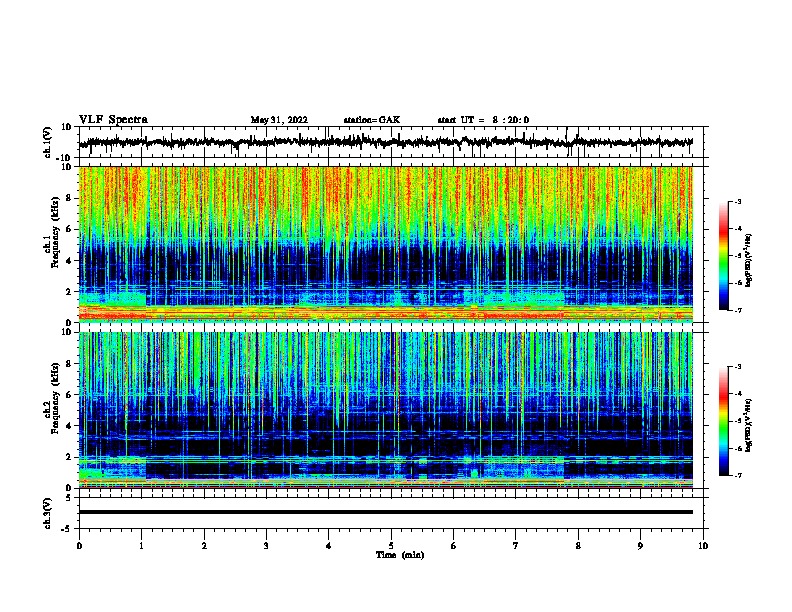Click the "-7" tick on ch.1 colorbar
The width and height of the screenshot is (792, 612).
[x=738, y=310]
